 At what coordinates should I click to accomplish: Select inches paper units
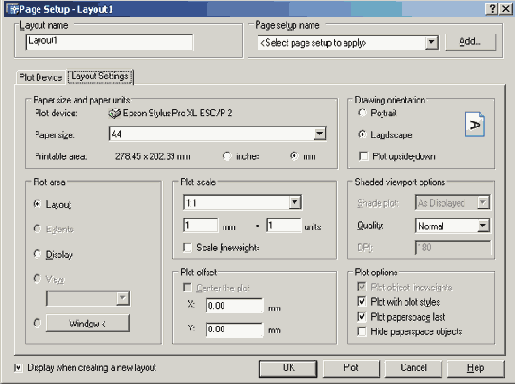[227, 156]
